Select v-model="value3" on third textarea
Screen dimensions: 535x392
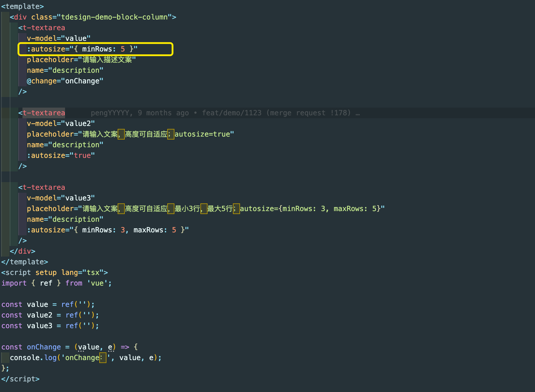(61, 198)
